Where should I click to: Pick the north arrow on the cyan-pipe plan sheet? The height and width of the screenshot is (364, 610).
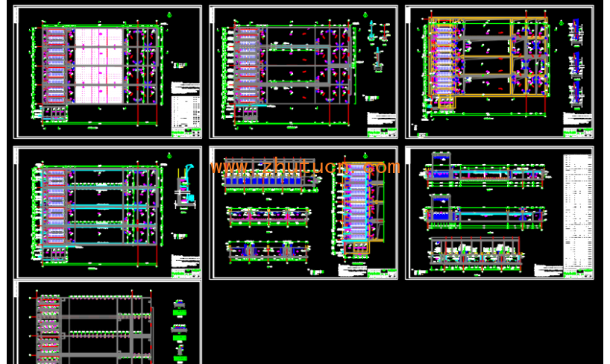(x=169, y=156)
